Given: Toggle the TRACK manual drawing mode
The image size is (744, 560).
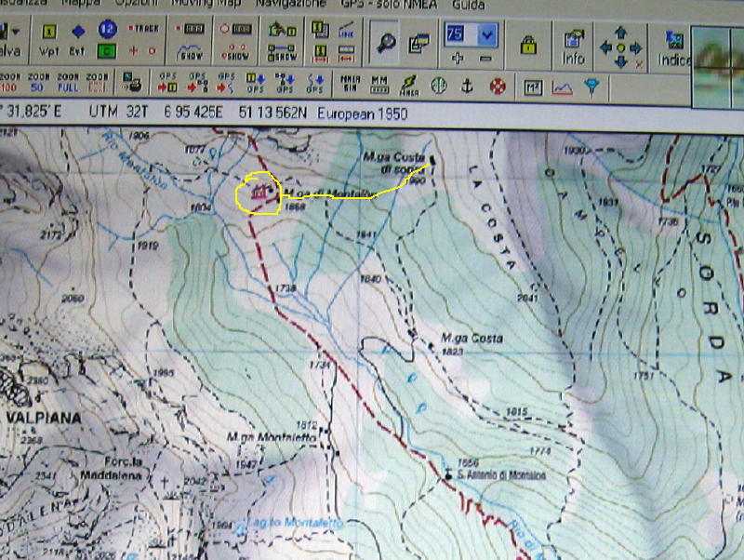Looking at the screenshot, I should [142, 30].
